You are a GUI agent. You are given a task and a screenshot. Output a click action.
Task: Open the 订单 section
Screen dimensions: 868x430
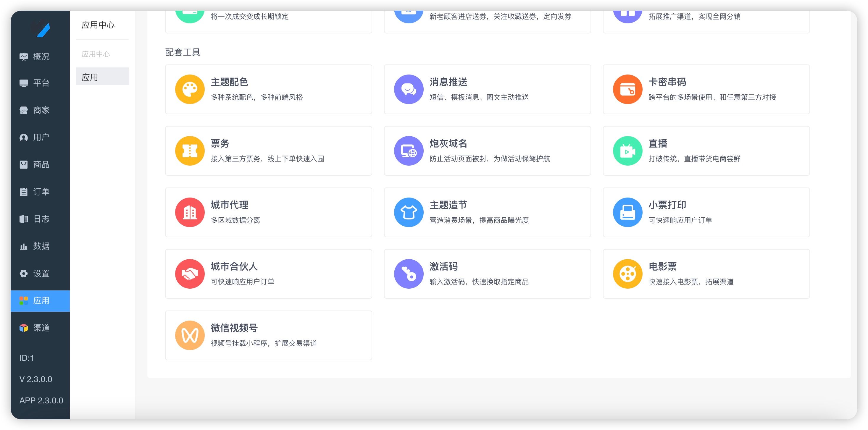40,192
